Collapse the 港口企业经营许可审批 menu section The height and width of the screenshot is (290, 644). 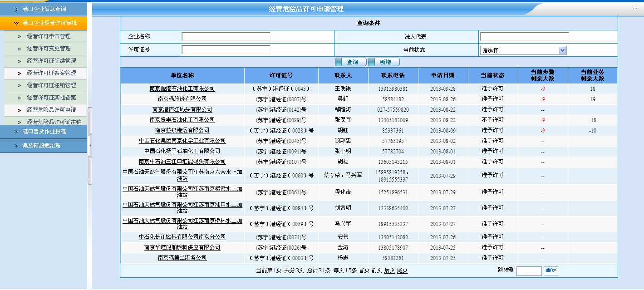(49, 23)
